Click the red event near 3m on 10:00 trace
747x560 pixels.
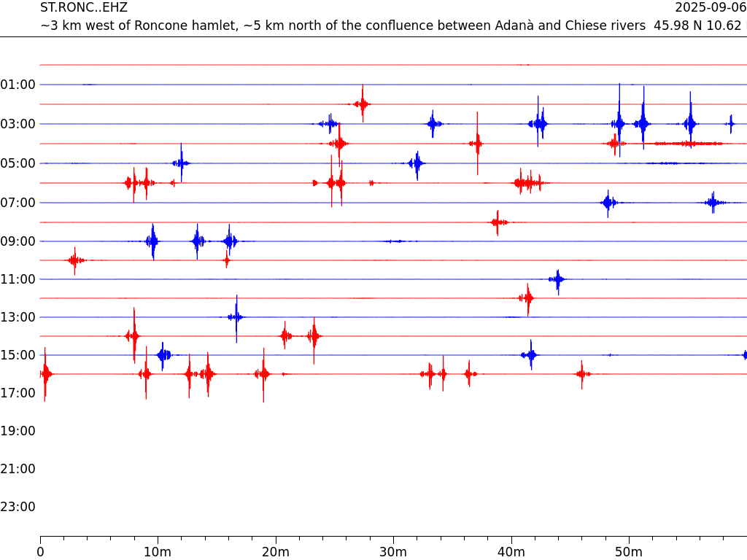tap(75, 260)
